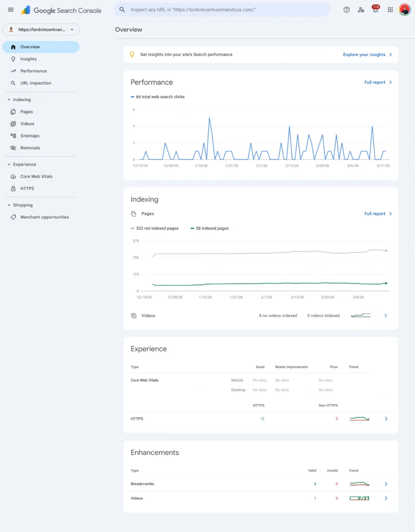This screenshot has height=532, width=415.
Task: Open the help icon in the top bar
Action: tap(346, 9)
